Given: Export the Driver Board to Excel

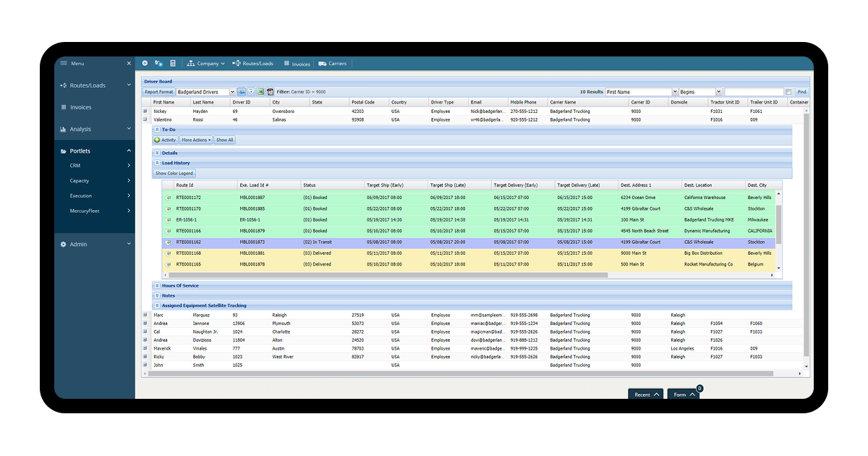Looking at the screenshot, I should [260, 92].
